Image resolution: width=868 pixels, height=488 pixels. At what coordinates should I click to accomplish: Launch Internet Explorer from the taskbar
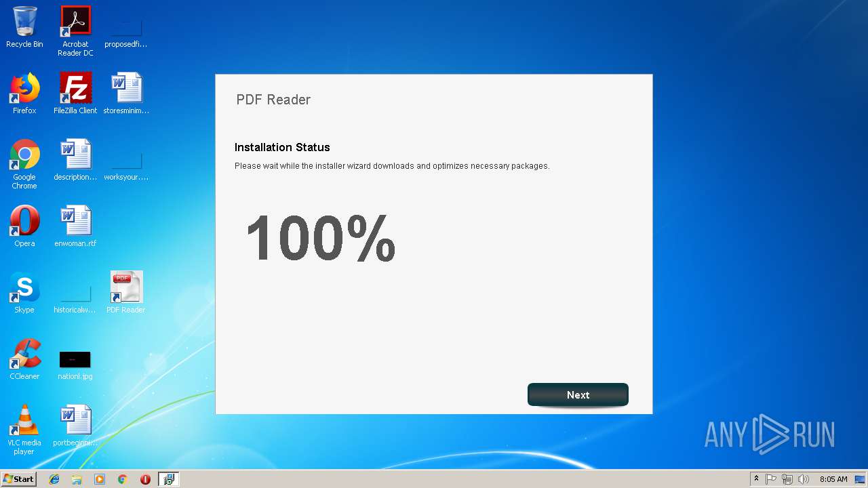[x=54, y=479]
